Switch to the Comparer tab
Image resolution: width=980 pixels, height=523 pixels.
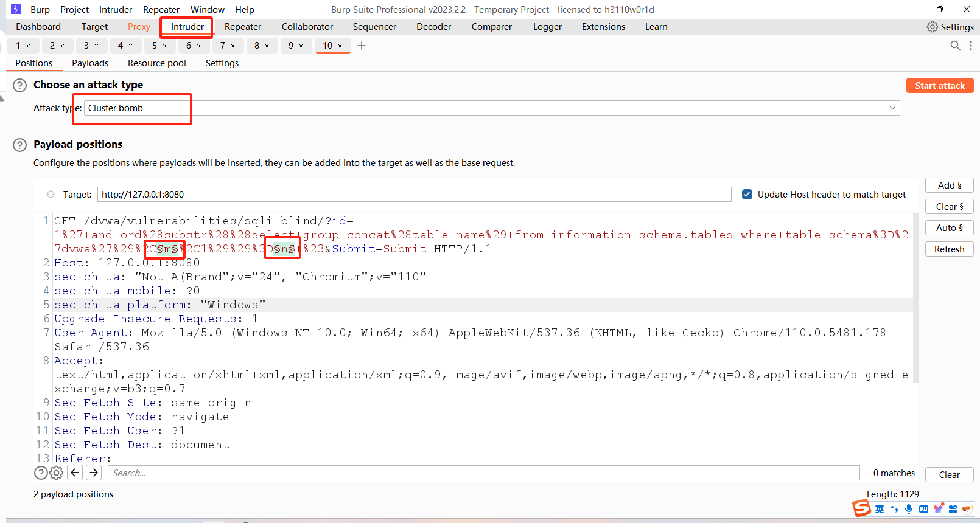492,27
